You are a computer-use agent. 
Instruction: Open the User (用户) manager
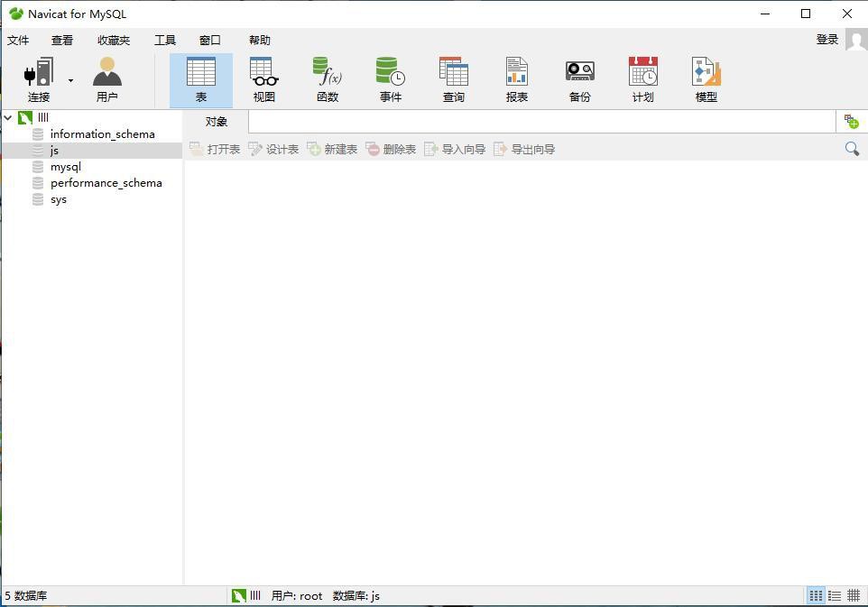point(106,80)
